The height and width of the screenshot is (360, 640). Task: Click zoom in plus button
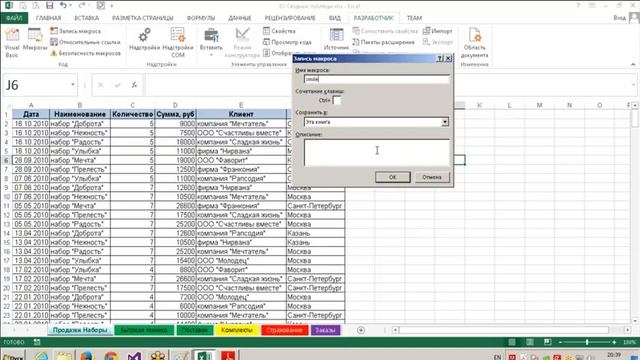click(614, 342)
